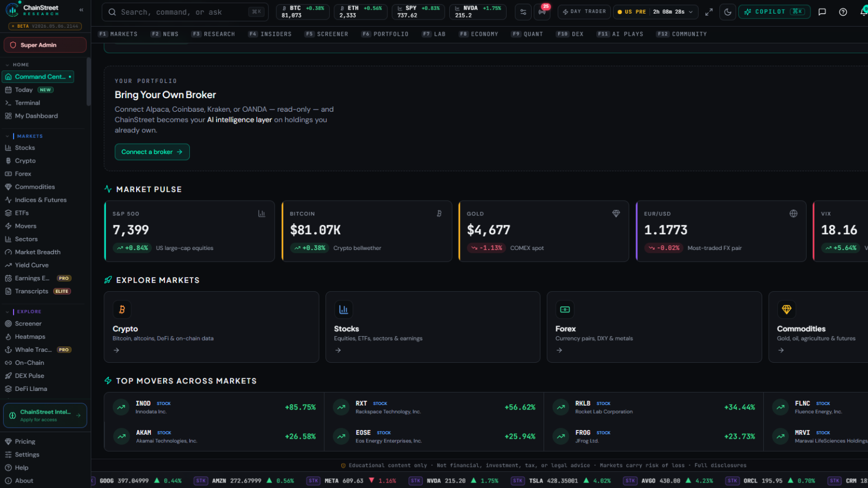Click the arrow on the Stocks explore card
The height and width of the screenshot is (488, 868).
point(338,350)
